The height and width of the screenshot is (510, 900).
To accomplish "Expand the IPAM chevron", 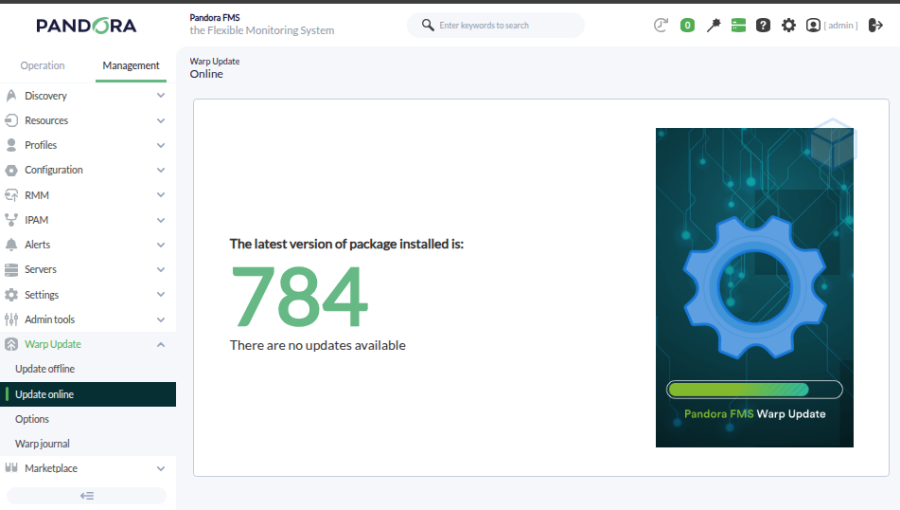I will pos(161,220).
